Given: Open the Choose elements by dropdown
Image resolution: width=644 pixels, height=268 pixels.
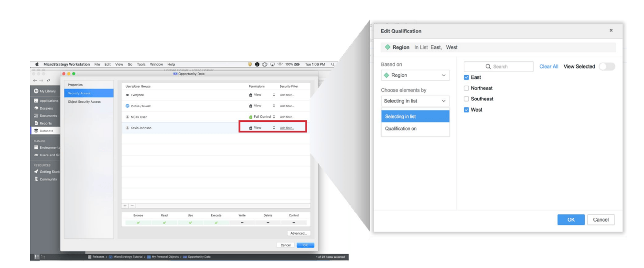Looking at the screenshot, I should [x=415, y=100].
